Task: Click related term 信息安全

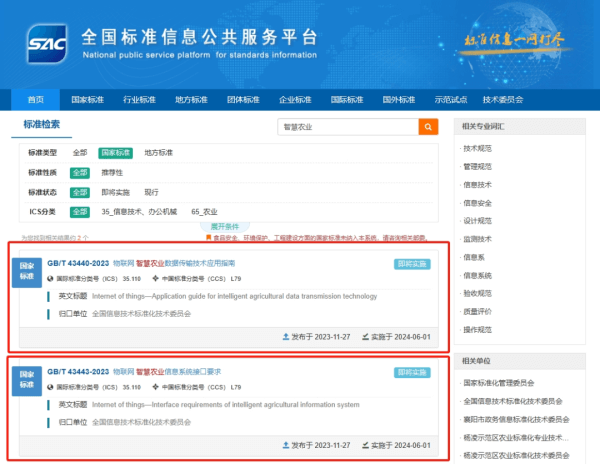Action: pyautogui.click(x=478, y=203)
